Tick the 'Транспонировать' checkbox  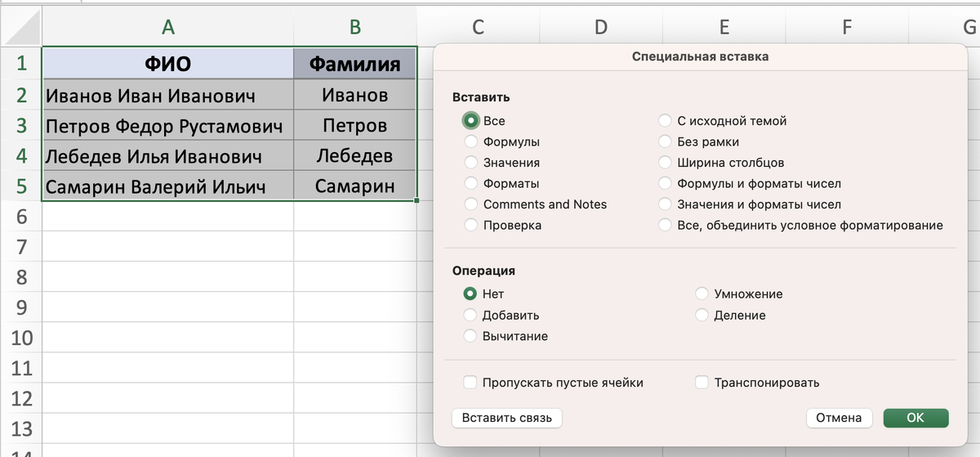pyautogui.click(x=702, y=382)
